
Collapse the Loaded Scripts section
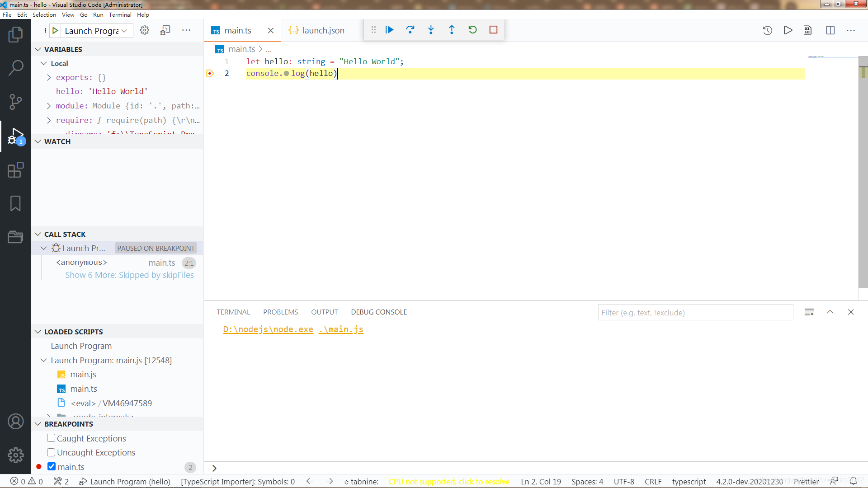(38, 331)
